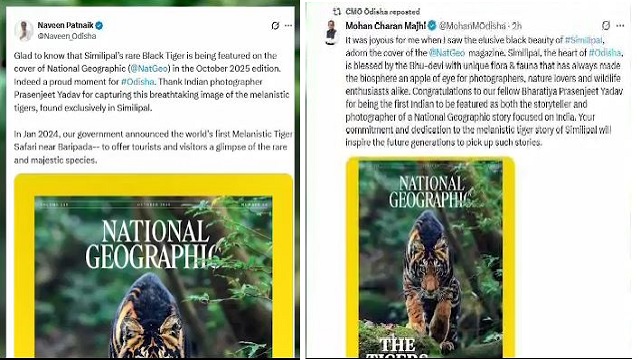The height and width of the screenshot is (360, 640).
Task: Open the #Odisha hashtag in Majhi's post
Action: (604, 53)
